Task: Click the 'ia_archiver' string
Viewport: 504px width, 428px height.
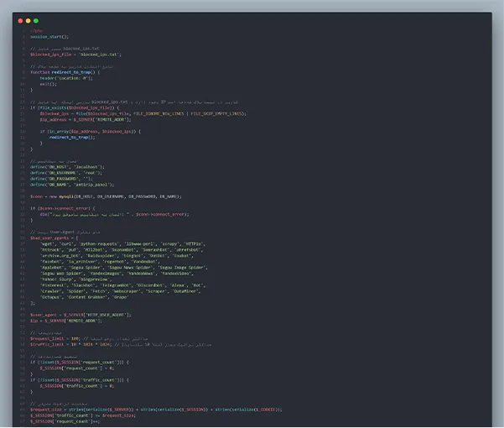Action: pos(83,262)
